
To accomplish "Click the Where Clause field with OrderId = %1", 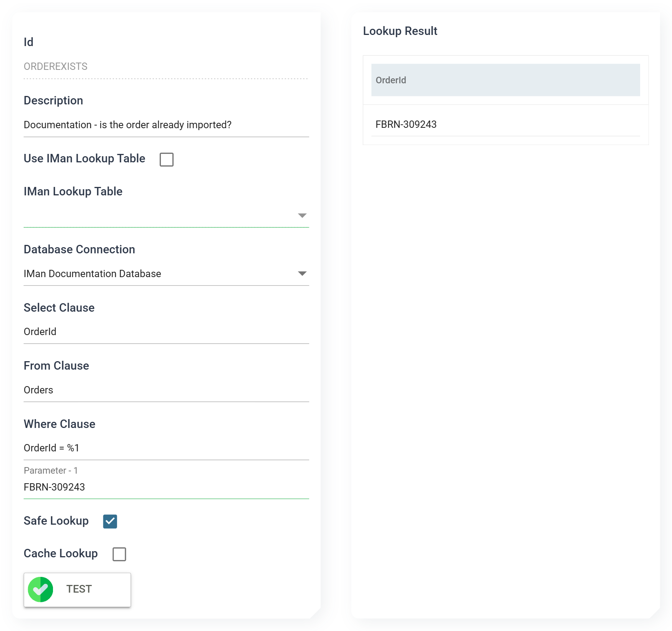I will coord(166,448).
